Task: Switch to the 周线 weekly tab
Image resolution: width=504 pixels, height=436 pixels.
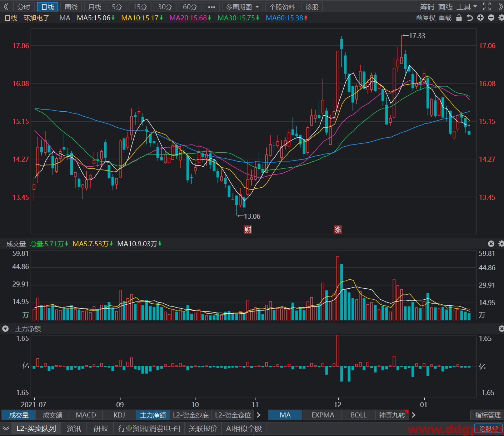Action: (71, 7)
